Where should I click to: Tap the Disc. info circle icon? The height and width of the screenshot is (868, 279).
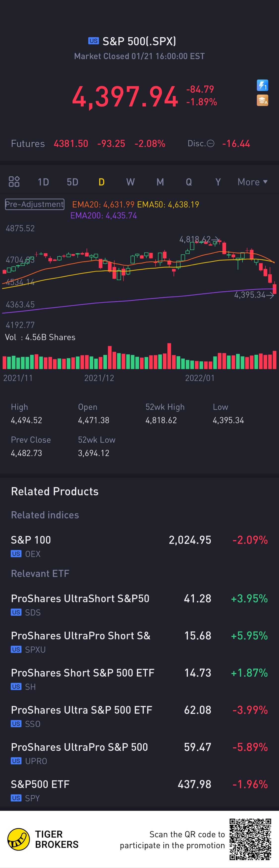coord(211,144)
